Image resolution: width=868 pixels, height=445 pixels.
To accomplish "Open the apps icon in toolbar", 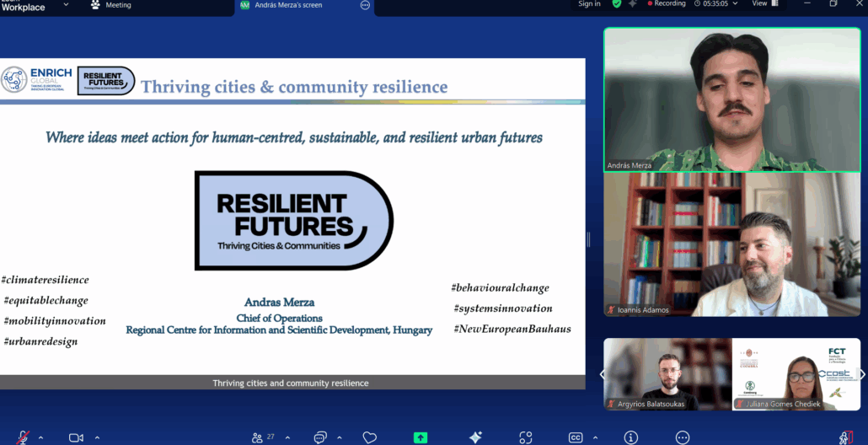I will click(x=526, y=437).
